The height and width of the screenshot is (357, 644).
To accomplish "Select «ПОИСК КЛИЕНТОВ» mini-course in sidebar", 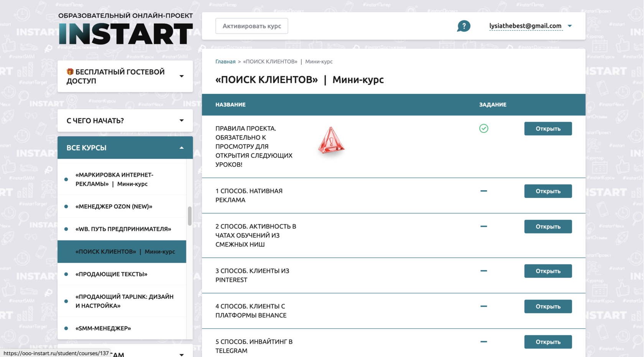I will coord(122,252).
